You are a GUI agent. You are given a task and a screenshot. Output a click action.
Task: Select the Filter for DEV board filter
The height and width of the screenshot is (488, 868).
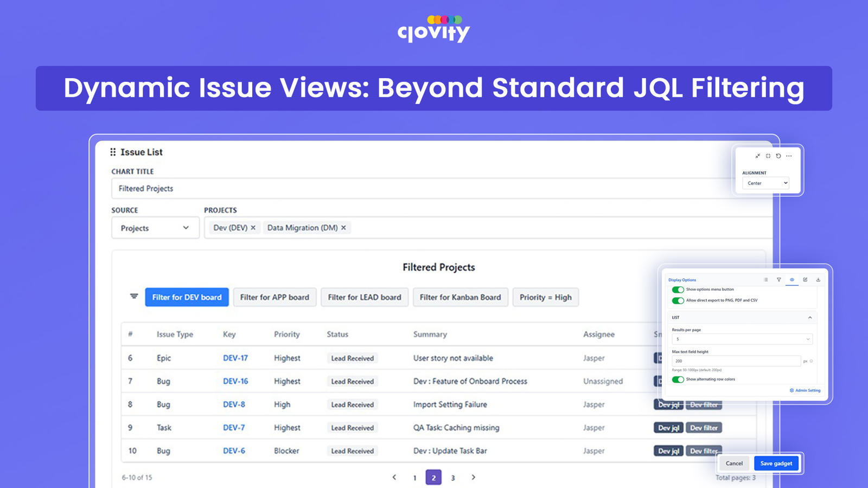point(187,297)
